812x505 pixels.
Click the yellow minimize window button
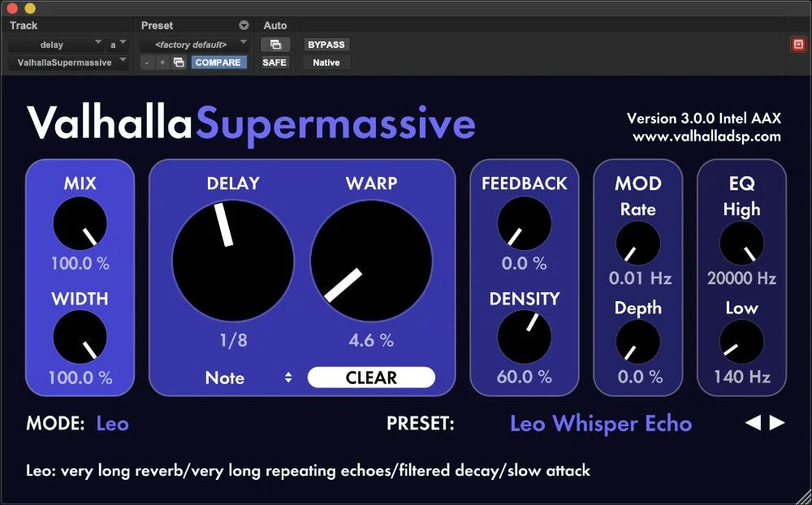30,8
